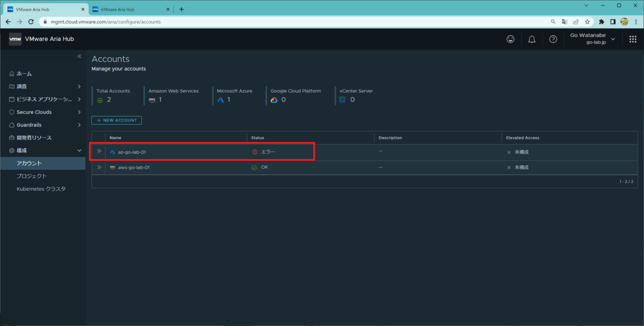Open the browser side panel icon
This screenshot has height=326, width=644.
coord(613,22)
